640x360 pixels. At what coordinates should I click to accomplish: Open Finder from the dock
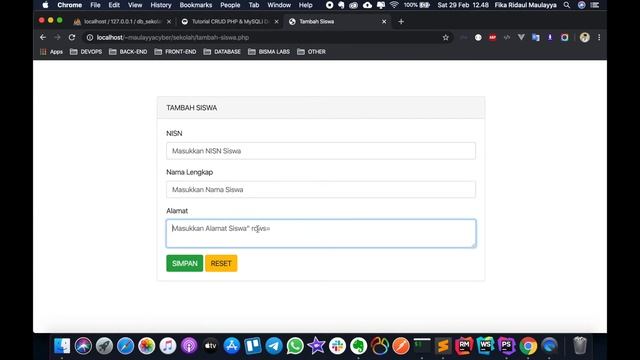click(x=62, y=346)
